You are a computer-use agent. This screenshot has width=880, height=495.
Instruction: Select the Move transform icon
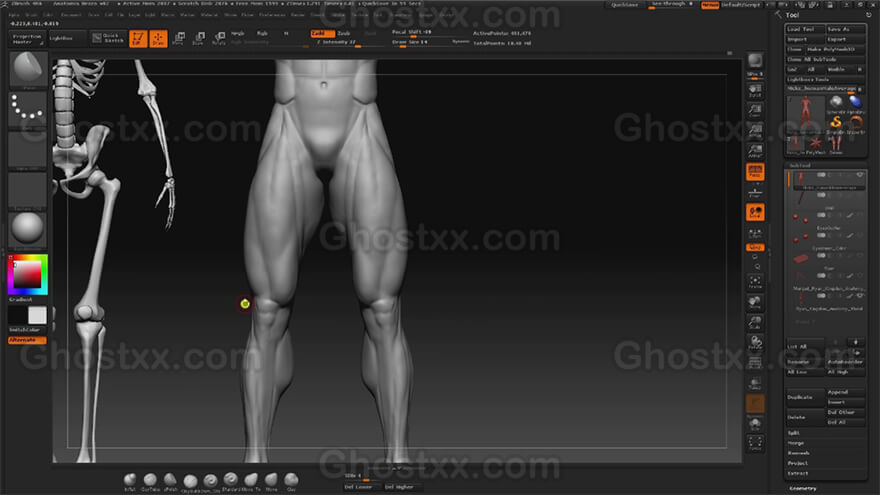[x=178, y=38]
